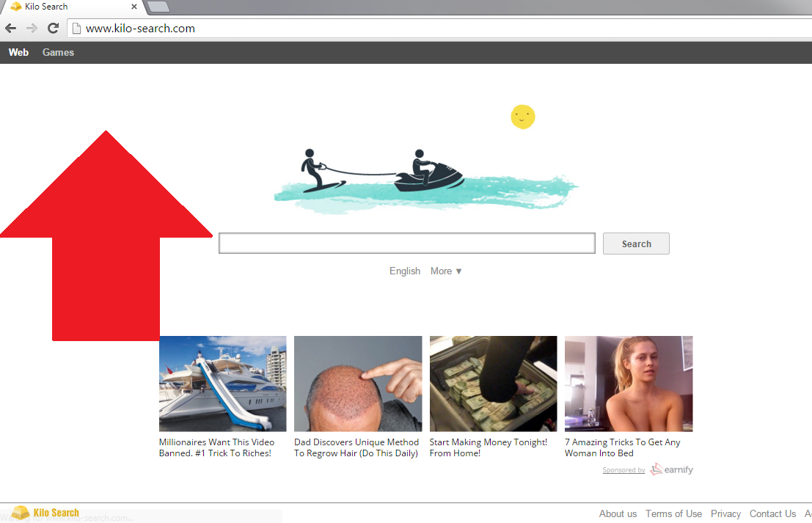Click '7 Amazing Tricks To Get Any' headline
Image resolution: width=812 pixels, height=523 pixels.
[623, 447]
